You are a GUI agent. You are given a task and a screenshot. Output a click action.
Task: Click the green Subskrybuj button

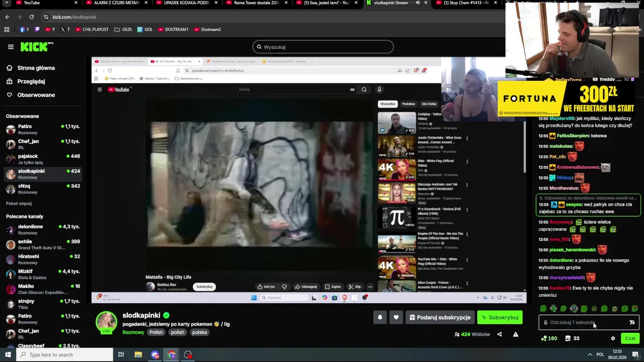[x=500, y=317]
